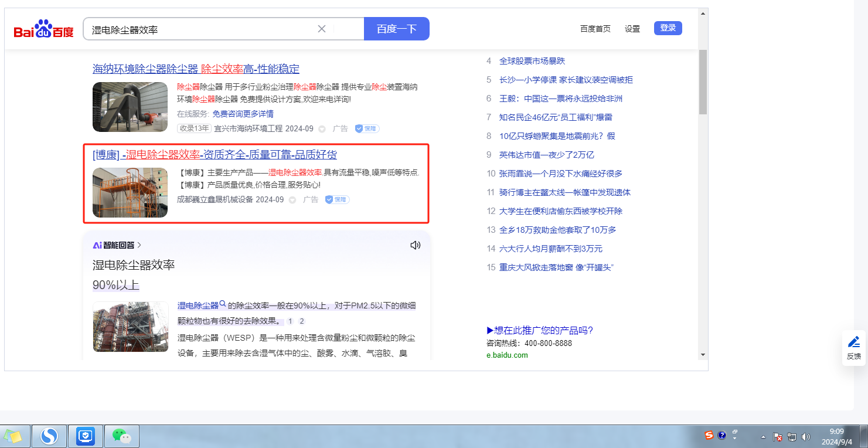Show hidden system tray icons

click(x=763, y=437)
